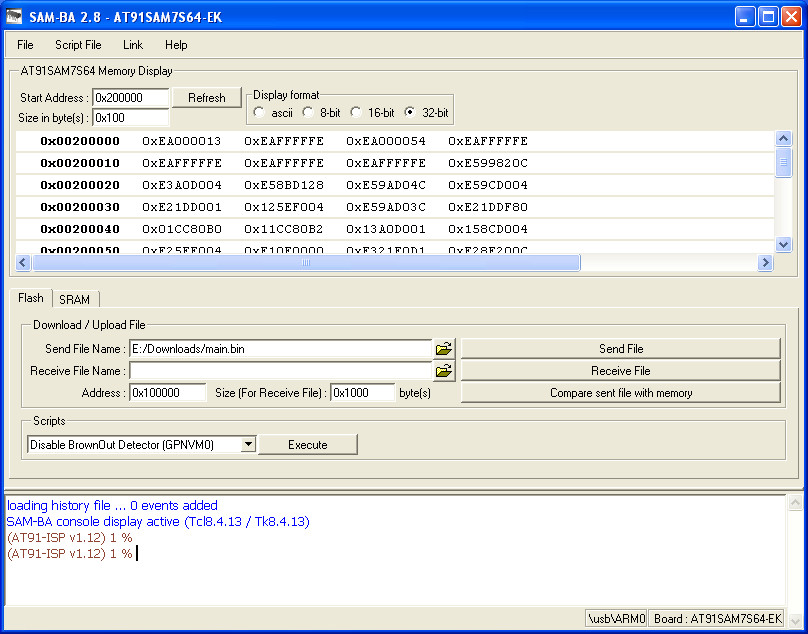Click the Send File button

coord(621,349)
